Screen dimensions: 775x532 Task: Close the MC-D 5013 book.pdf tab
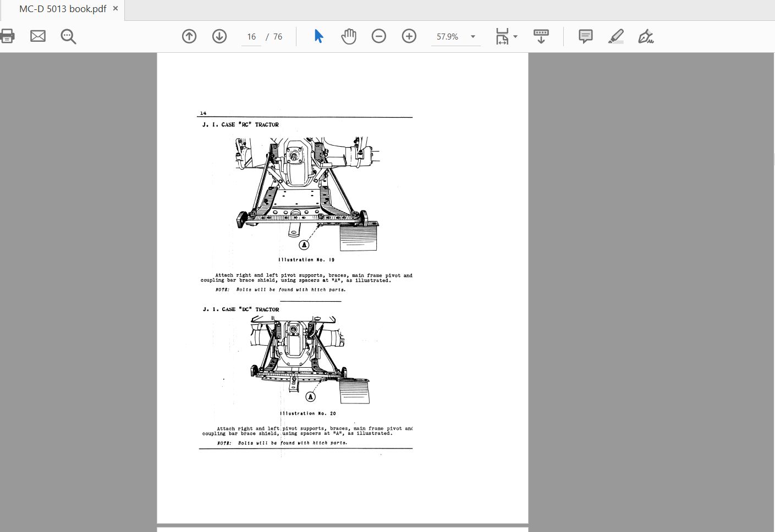(x=116, y=9)
